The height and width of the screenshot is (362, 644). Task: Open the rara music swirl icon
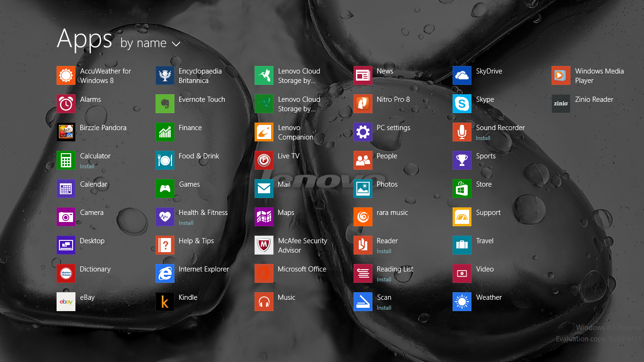pyautogui.click(x=363, y=217)
